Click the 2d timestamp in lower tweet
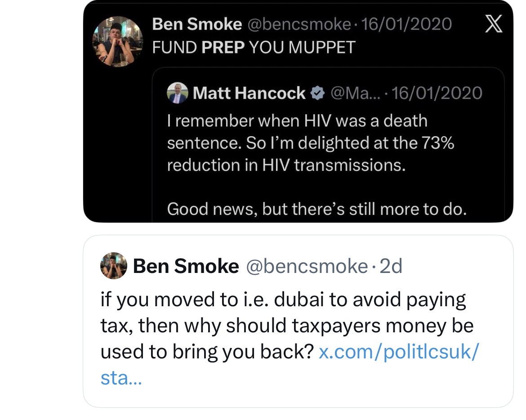 pos(391,267)
